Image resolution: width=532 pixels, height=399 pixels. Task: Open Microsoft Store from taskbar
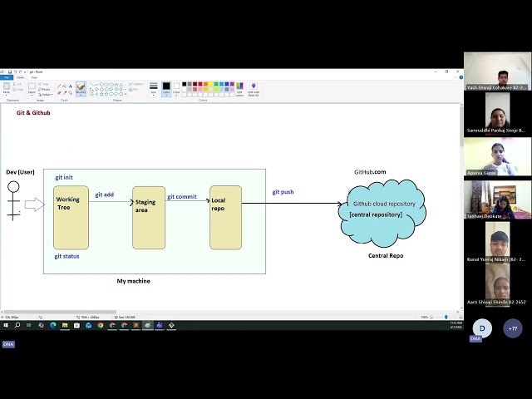(x=76, y=325)
